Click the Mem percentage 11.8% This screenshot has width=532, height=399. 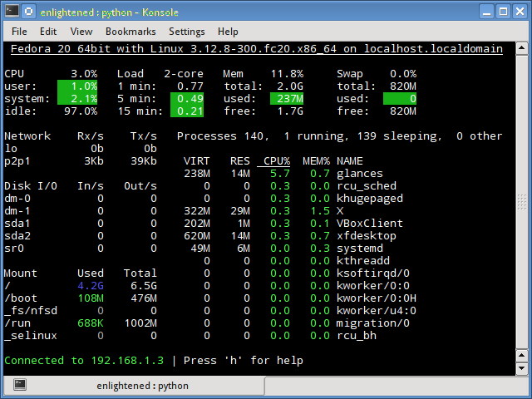(287, 74)
